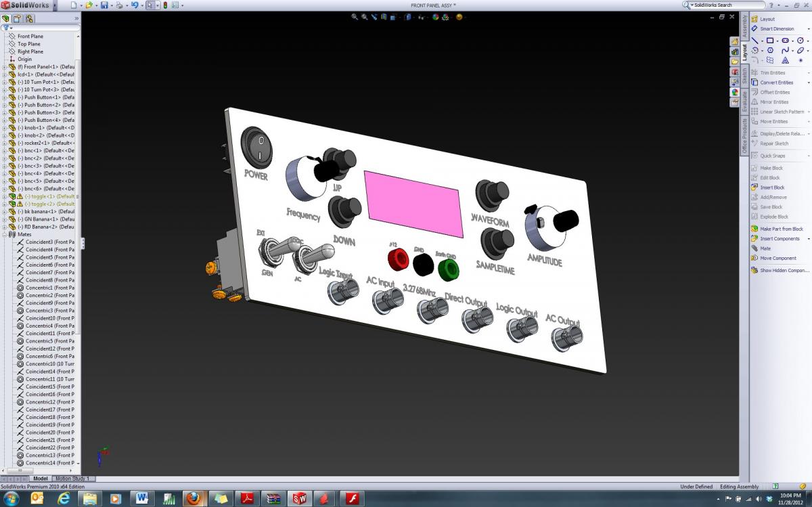Click Make Part from Block command
Image resolution: width=812 pixels, height=507 pixels.
[x=781, y=229]
